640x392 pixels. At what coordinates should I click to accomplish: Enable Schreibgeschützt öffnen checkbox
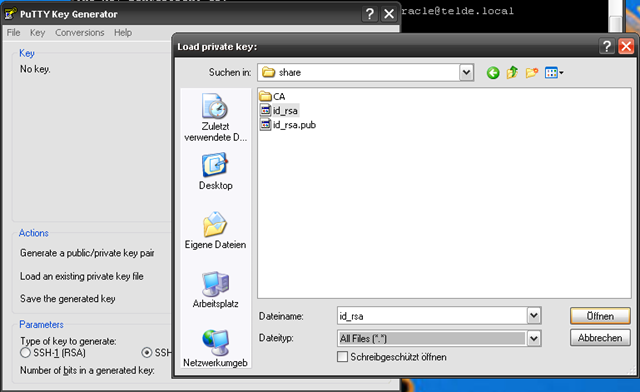point(342,356)
